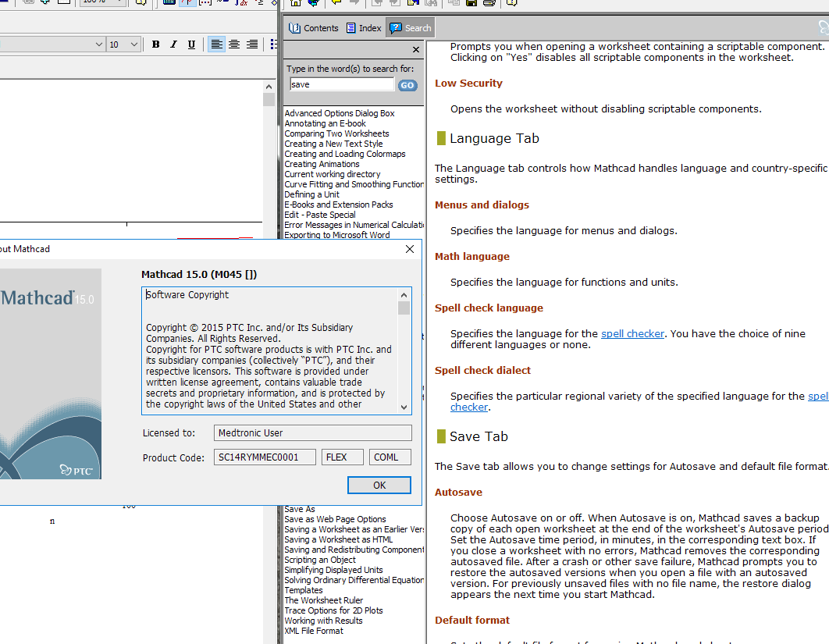Click the 'Medtronic User' licensed-to field

pos(312,433)
